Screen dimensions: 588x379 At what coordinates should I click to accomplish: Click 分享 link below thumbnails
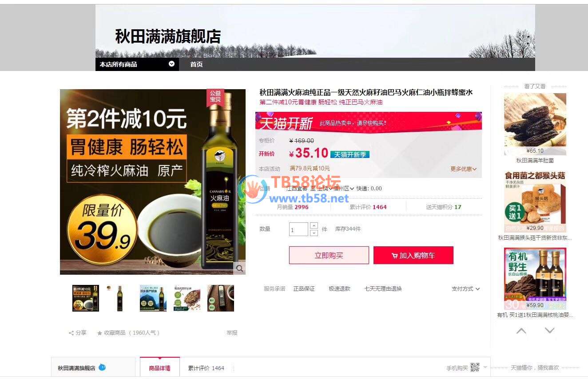pos(81,333)
